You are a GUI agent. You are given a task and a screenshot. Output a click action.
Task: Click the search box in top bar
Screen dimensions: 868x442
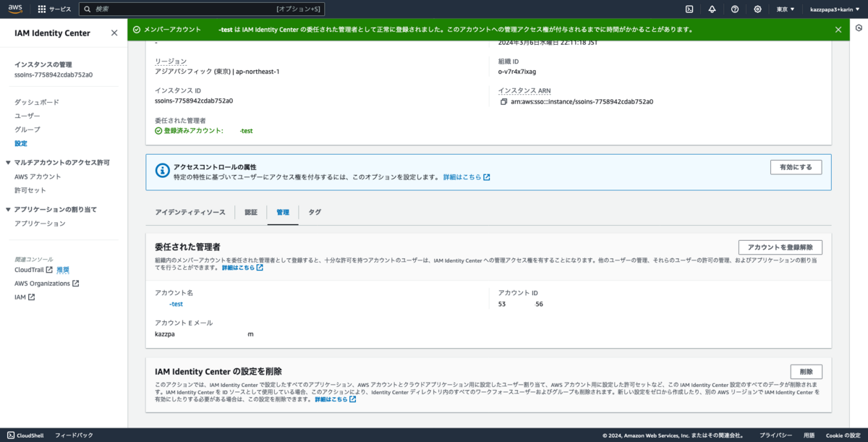(x=201, y=9)
